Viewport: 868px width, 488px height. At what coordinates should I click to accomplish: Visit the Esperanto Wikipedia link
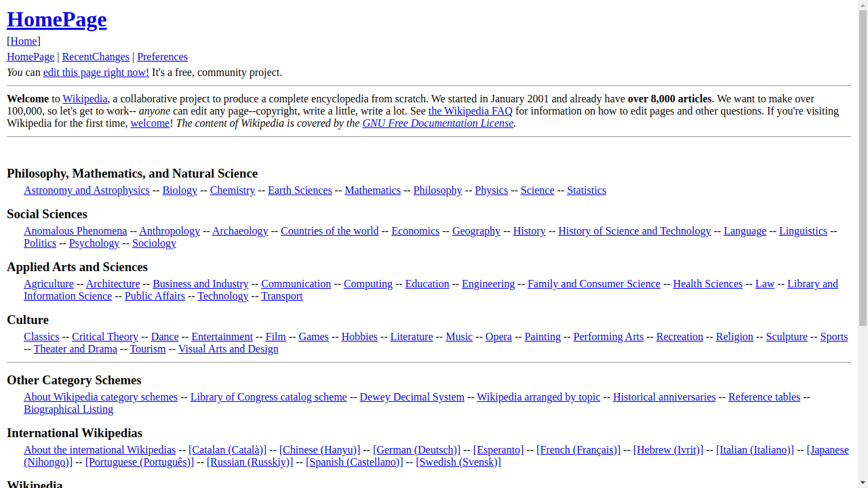pos(498,449)
